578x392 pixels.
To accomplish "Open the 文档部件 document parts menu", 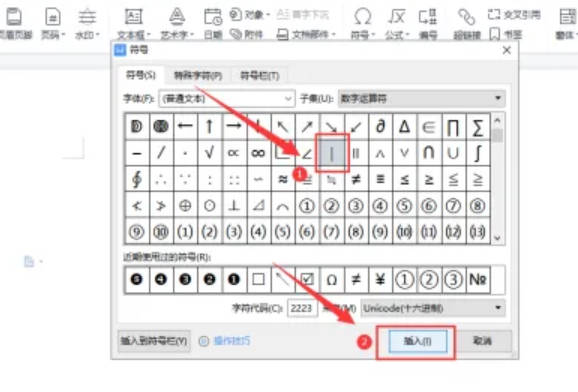I will point(306,35).
